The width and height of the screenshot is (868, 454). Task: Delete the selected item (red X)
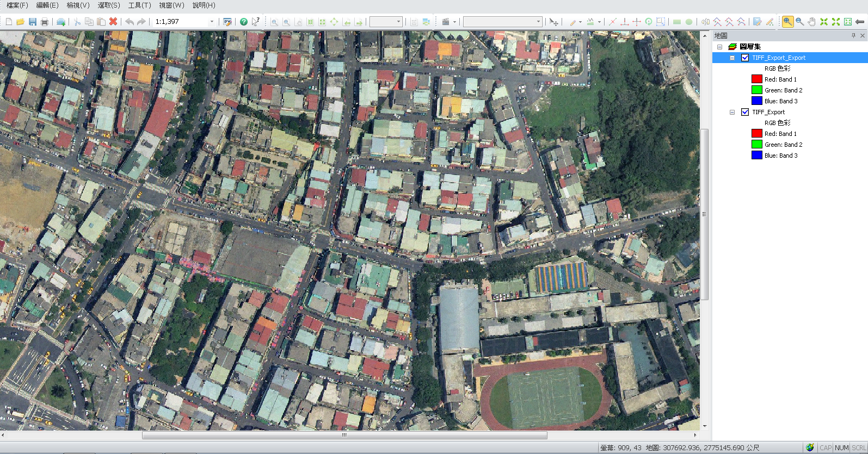[x=113, y=22]
